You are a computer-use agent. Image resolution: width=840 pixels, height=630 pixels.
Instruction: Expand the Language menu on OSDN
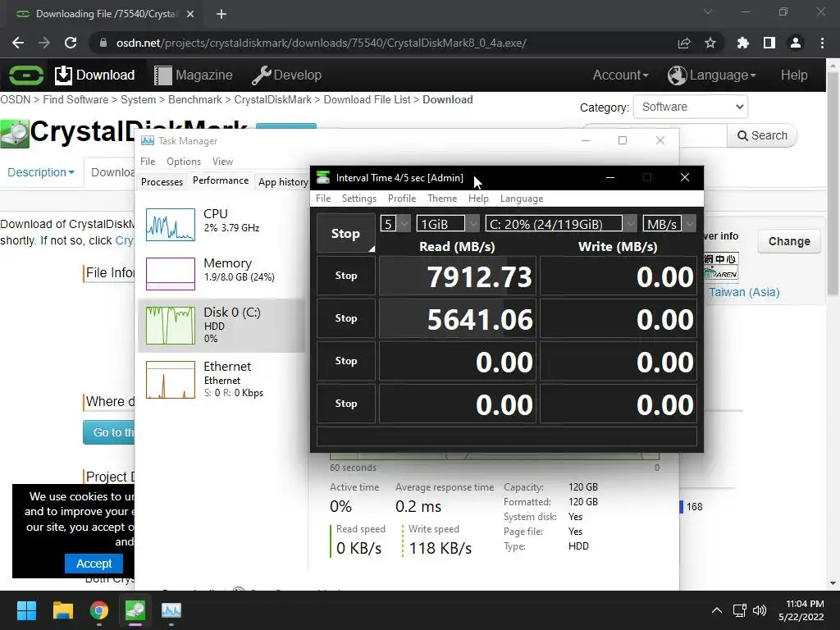(711, 75)
